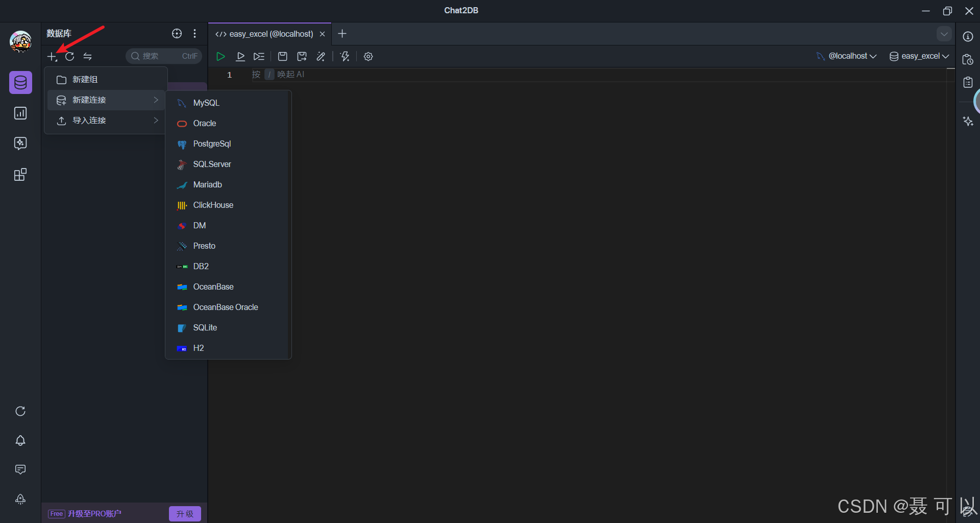Open the AI sparkle icon in the right sidebar
Screen dimensions: 980x523
coord(968,121)
